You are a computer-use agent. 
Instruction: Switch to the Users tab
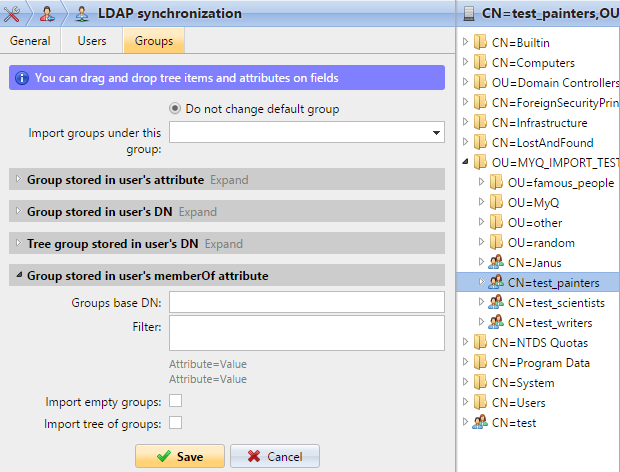(92, 41)
